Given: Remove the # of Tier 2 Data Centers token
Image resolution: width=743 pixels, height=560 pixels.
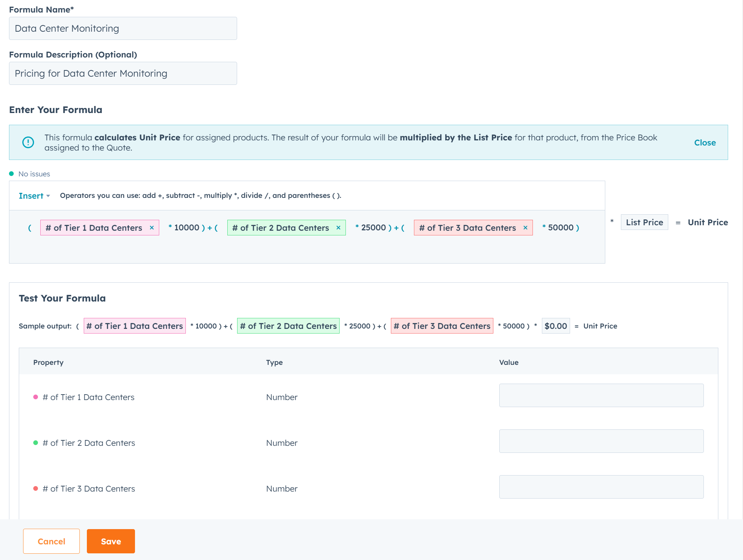Looking at the screenshot, I should tap(338, 227).
